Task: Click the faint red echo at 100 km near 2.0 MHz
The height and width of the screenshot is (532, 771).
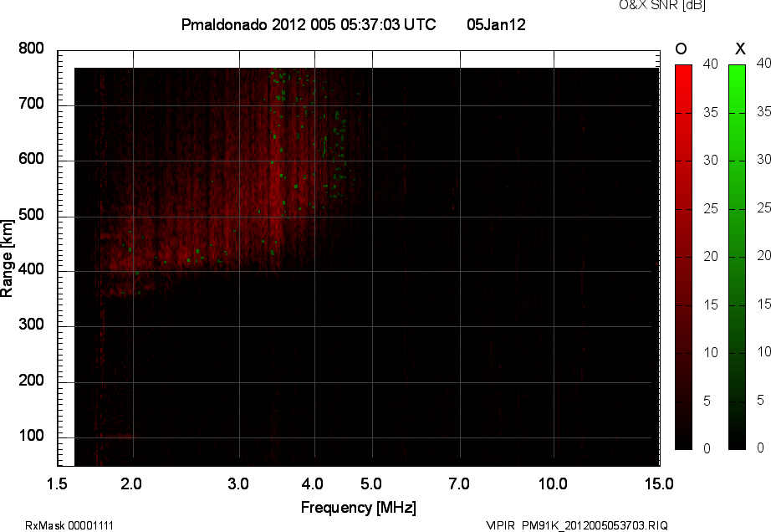Action: coord(117,436)
